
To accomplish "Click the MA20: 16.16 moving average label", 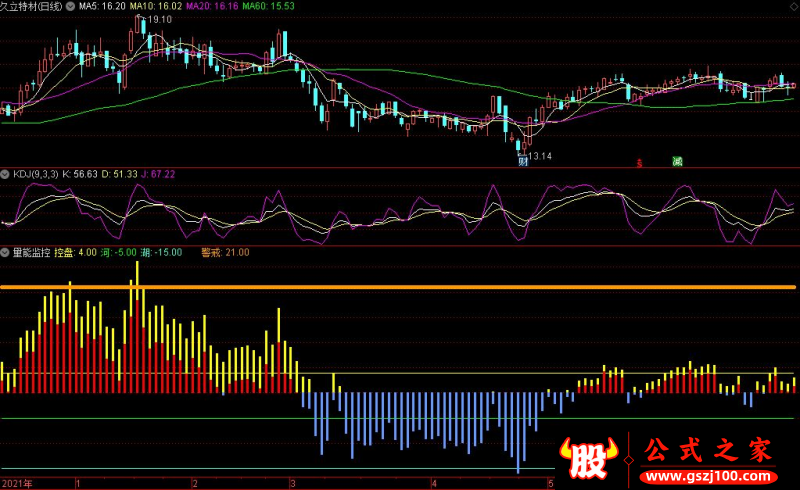I will coord(212,7).
